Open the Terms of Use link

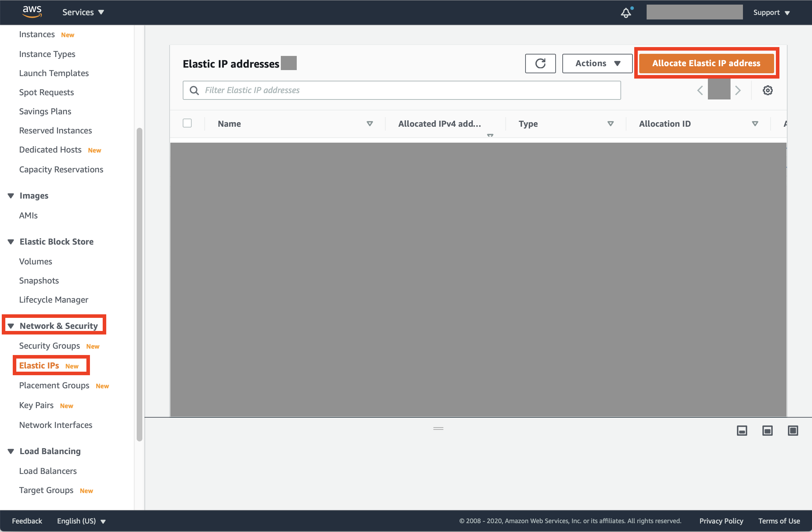[x=779, y=521]
